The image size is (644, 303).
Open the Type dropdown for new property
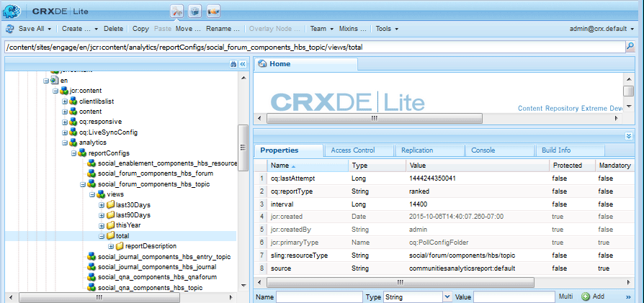pos(447,297)
